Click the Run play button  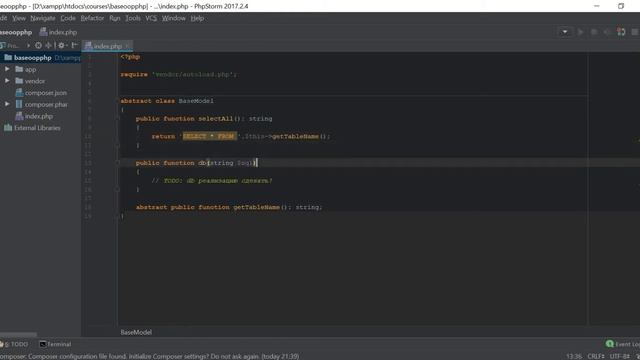(580, 32)
